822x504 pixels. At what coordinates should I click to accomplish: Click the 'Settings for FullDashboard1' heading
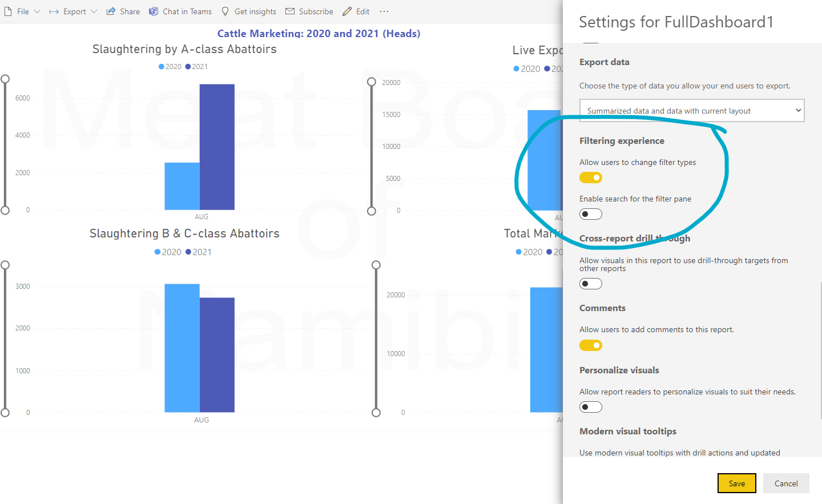676,22
